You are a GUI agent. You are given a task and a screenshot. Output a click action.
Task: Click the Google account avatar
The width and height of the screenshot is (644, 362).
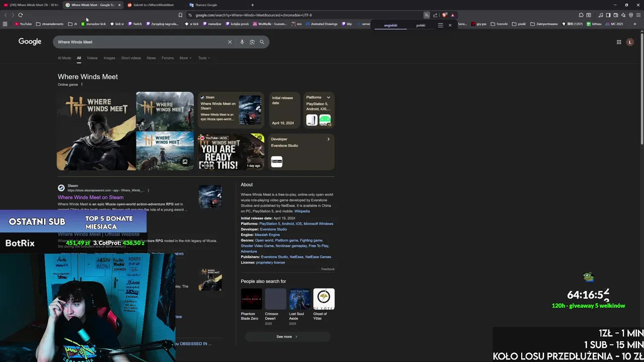point(630,42)
